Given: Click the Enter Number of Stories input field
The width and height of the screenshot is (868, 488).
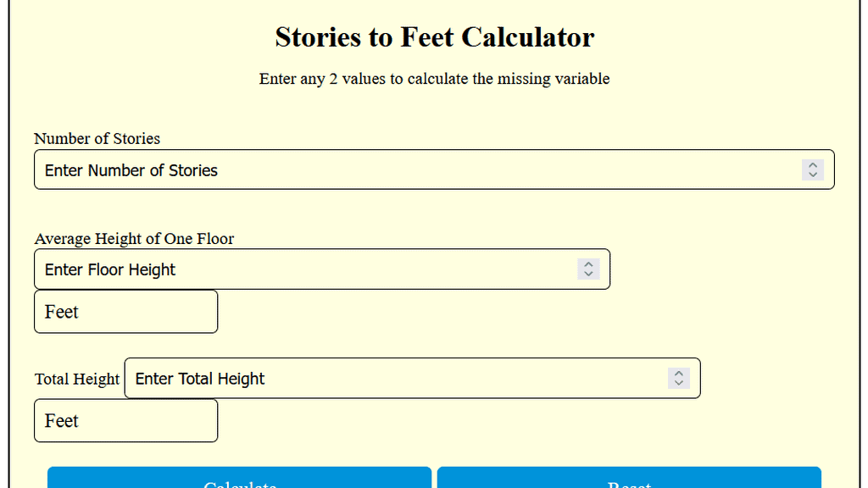Looking at the screenshot, I should [339, 169].
